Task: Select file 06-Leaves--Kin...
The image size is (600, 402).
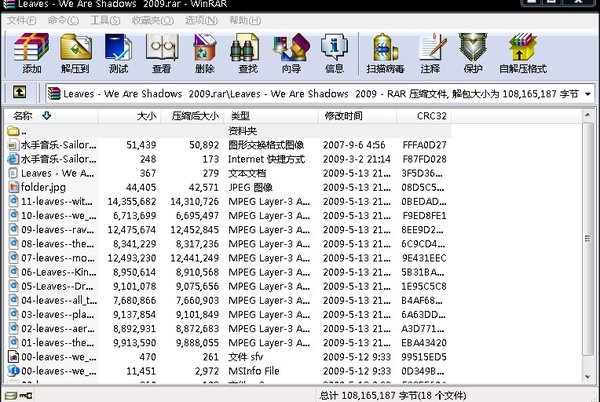Action: 59,272
